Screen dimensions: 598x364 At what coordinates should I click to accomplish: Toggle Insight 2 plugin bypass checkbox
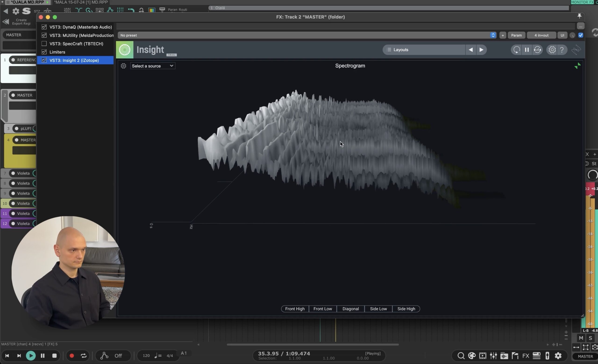click(x=44, y=60)
